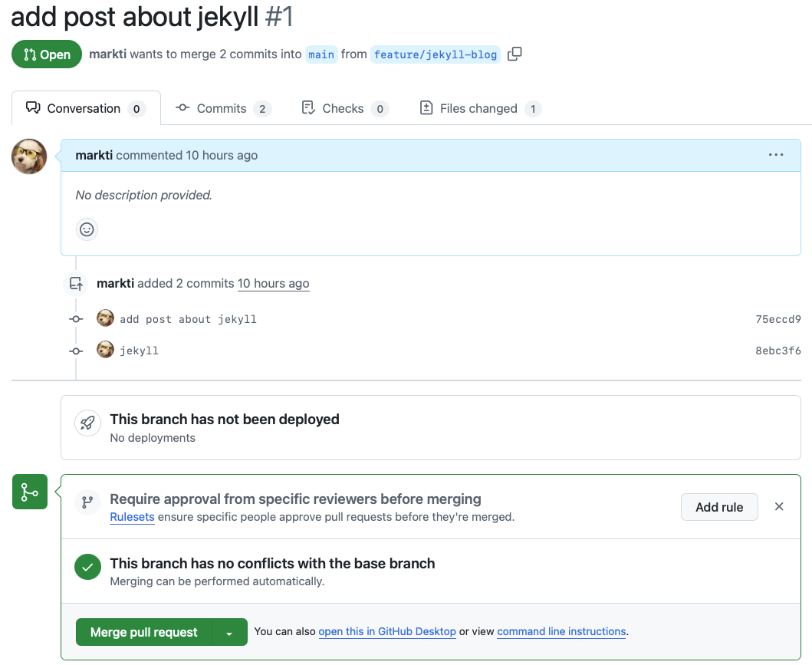Dismiss the reviewer approval rule suggestion
The width and height of the screenshot is (812, 665).
point(779,506)
